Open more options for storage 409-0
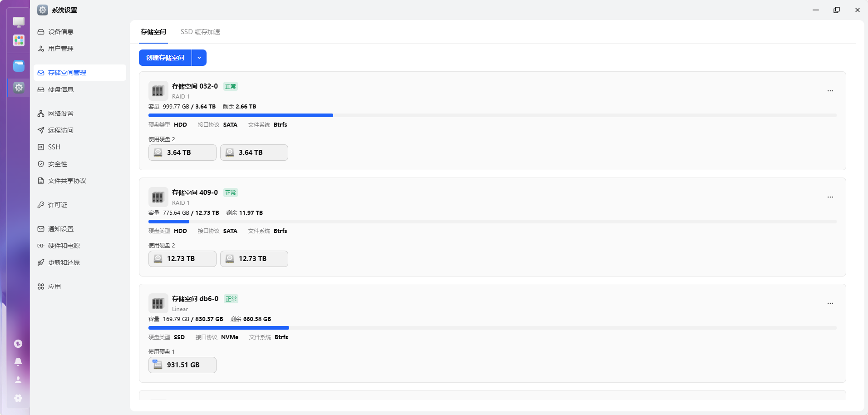868x415 pixels. [830, 197]
